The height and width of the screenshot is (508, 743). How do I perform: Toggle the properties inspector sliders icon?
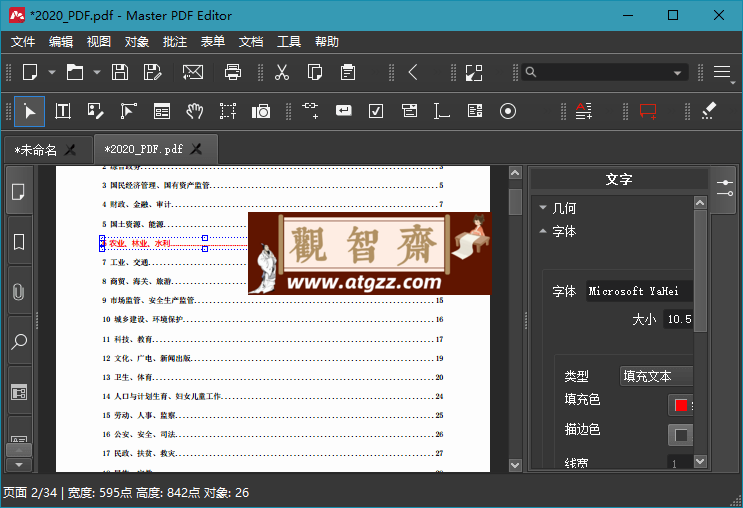[x=725, y=188]
